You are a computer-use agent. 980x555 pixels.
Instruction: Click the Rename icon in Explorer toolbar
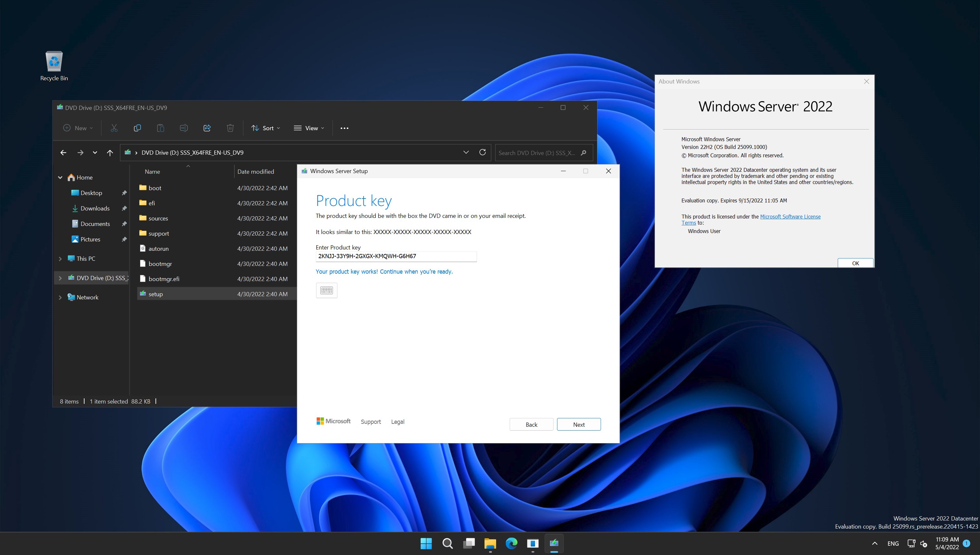(x=184, y=128)
